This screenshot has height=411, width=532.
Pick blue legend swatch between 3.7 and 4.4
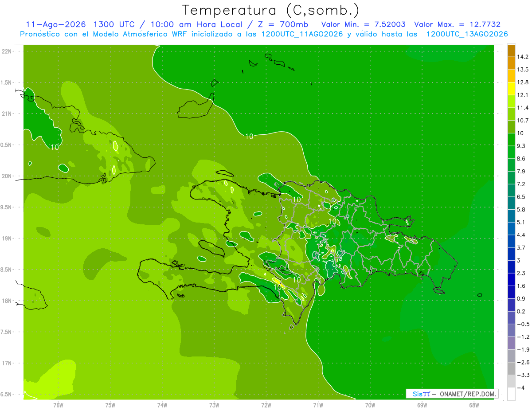pos(511,241)
